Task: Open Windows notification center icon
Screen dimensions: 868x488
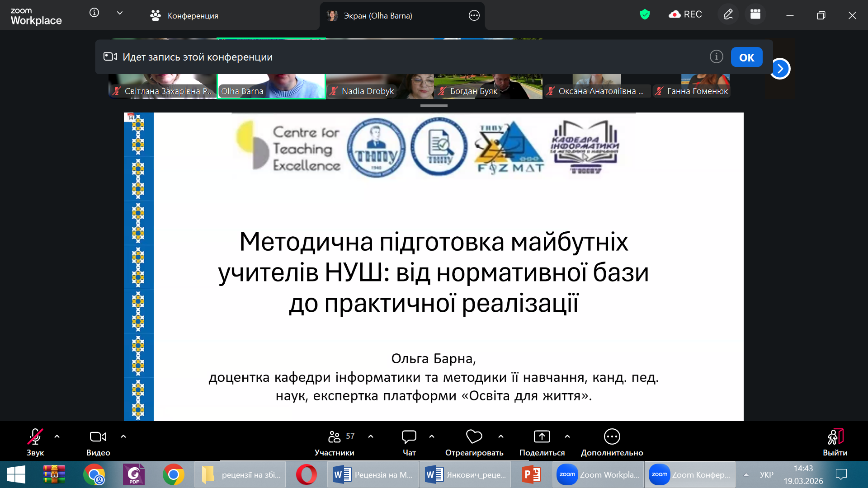Action: coord(841,474)
